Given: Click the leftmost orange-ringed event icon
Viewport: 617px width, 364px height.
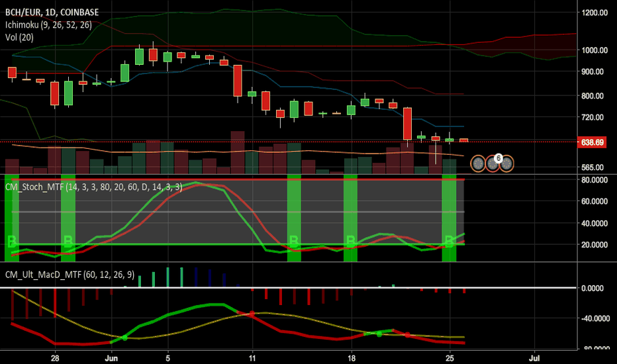Looking at the screenshot, I should (x=478, y=164).
